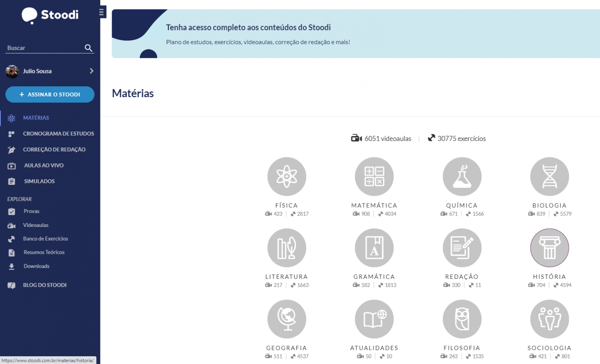The height and width of the screenshot is (364, 600).
Task: Open the Matérias section
Action: [x=36, y=118]
